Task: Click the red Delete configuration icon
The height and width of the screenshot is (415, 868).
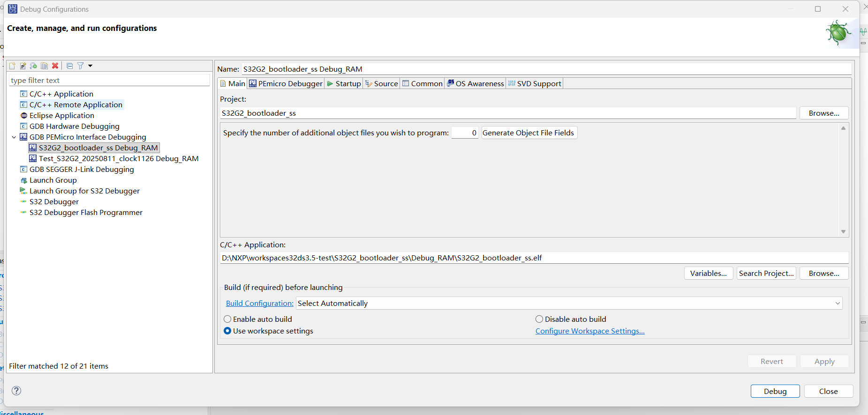Action: [x=55, y=66]
